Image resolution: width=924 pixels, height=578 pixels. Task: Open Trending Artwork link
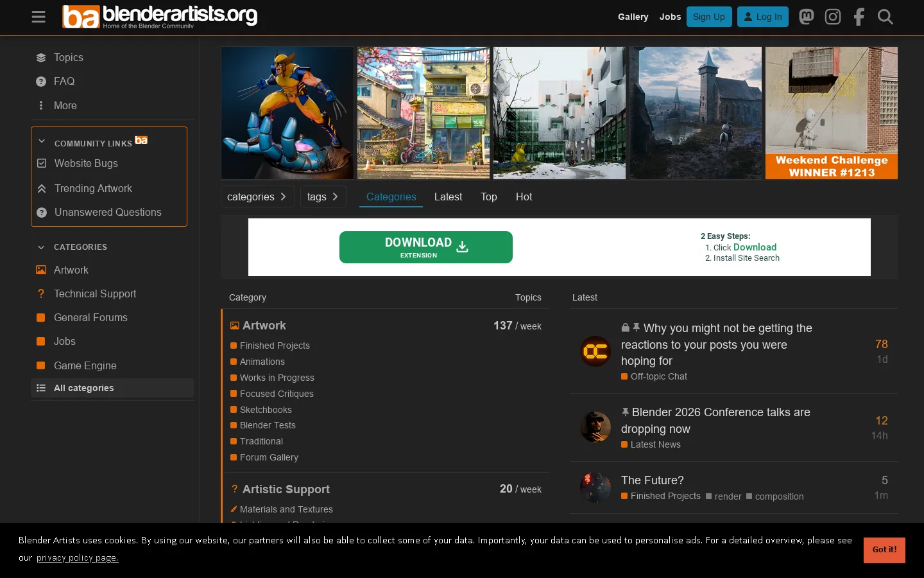click(93, 188)
